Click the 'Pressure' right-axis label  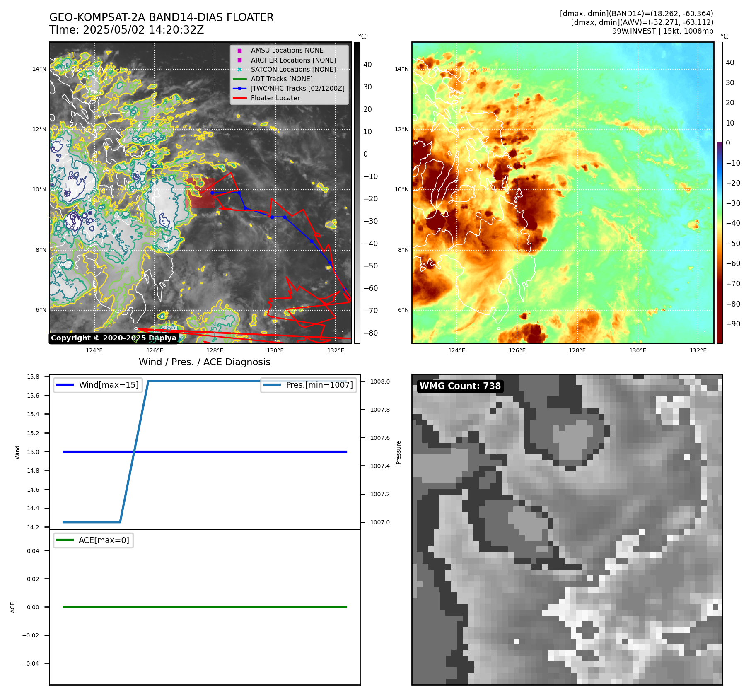pyautogui.click(x=398, y=452)
